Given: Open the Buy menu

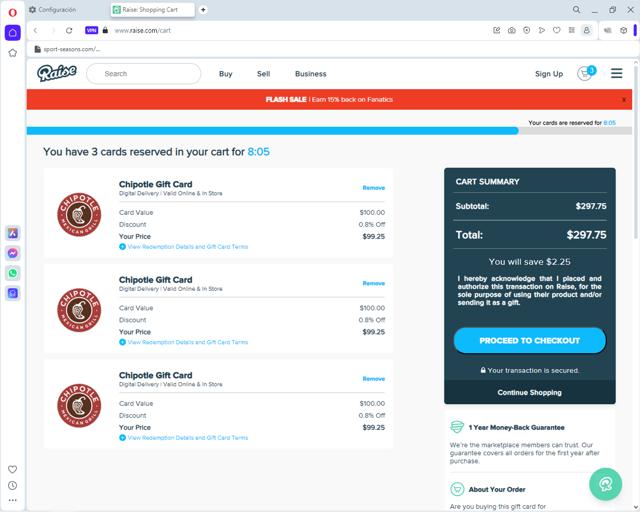Looking at the screenshot, I should (225, 74).
